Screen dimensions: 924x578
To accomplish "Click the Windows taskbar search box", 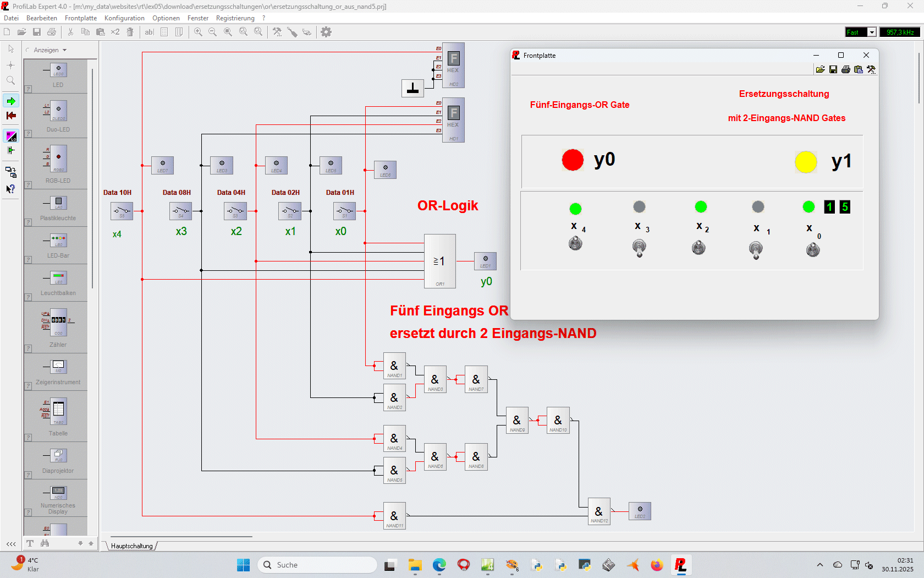I will 317,565.
